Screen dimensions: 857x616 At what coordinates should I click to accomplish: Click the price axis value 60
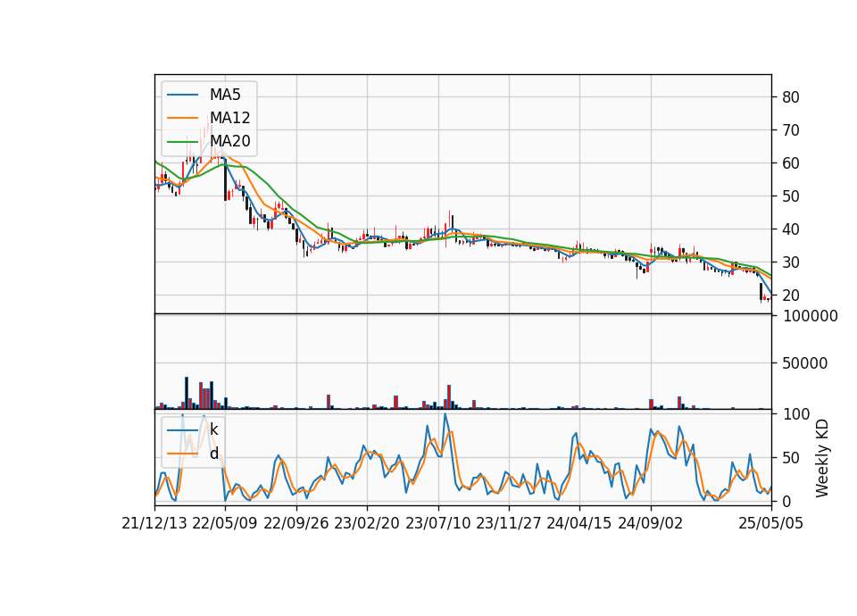pyautogui.click(x=791, y=162)
